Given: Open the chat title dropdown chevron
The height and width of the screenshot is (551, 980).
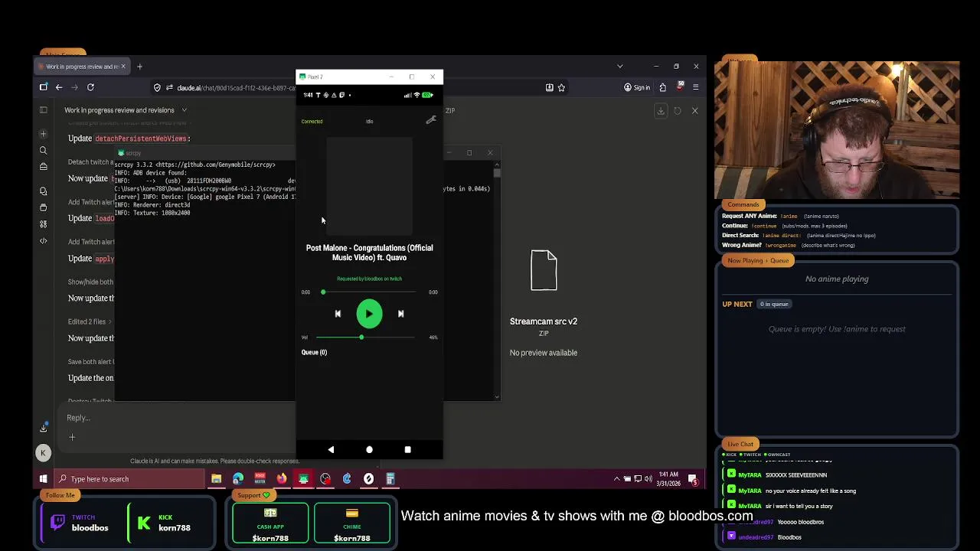Looking at the screenshot, I should coord(184,110).
